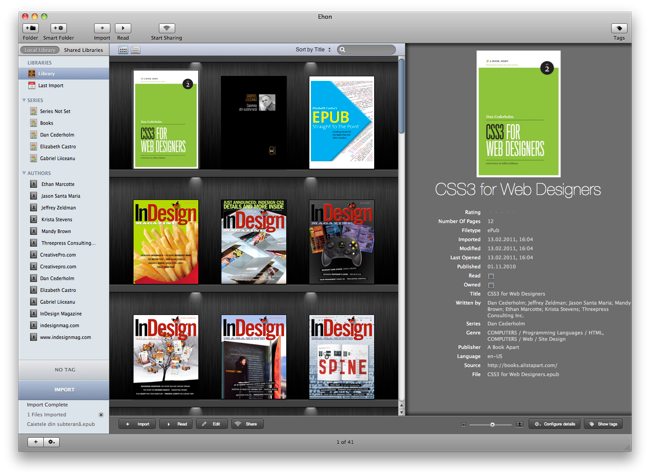Image resolution: width=650 pixels, height=476 pixels.
Task: Create a Smart Folder from toolbar
Action: pyautogui.click(x=58, y=28)
